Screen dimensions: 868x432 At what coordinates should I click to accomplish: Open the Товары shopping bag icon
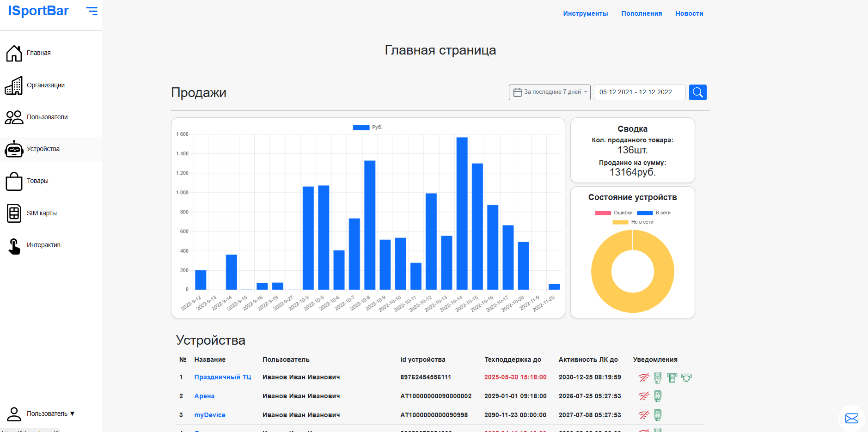[14, 181]
